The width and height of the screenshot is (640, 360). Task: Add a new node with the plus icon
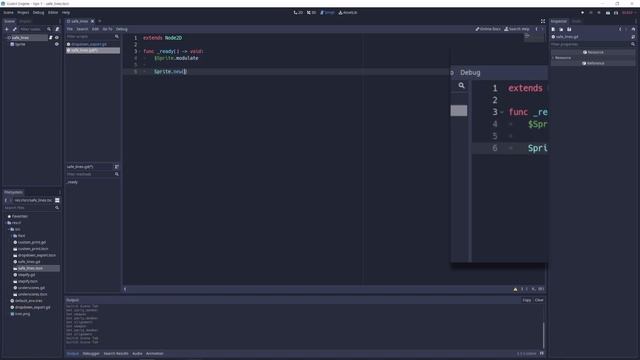tap(7, 29)
